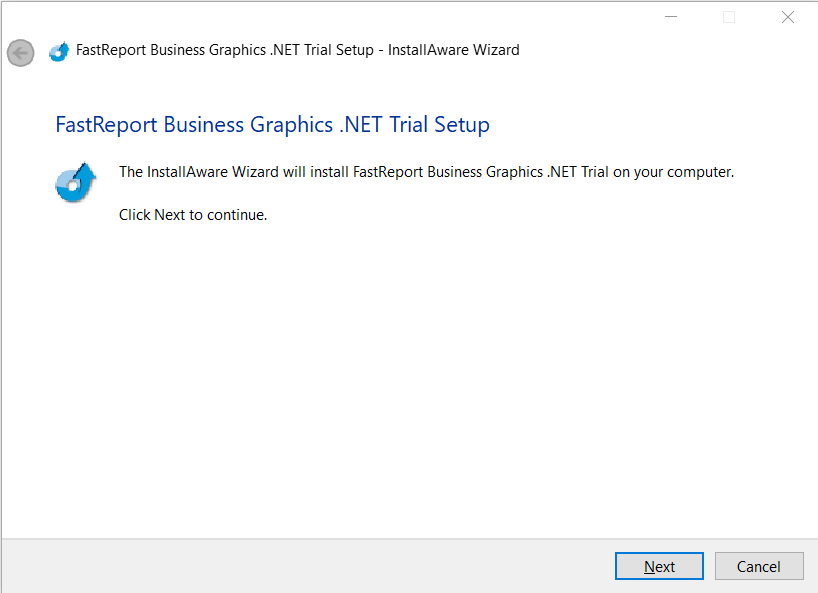Click the gray back navigation circle at top left

pos(20,53)
